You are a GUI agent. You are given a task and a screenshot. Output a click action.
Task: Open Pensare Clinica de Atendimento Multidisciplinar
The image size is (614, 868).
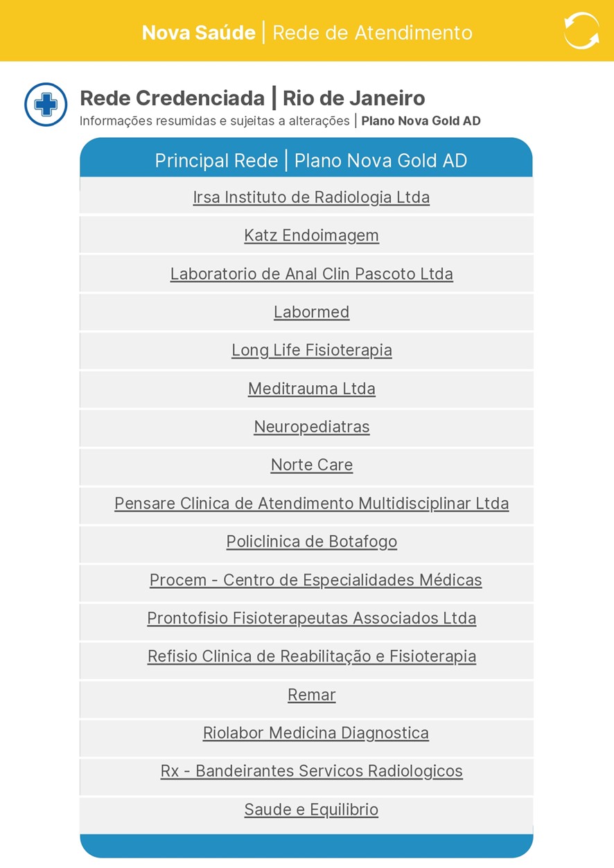(x=311, y=504)
